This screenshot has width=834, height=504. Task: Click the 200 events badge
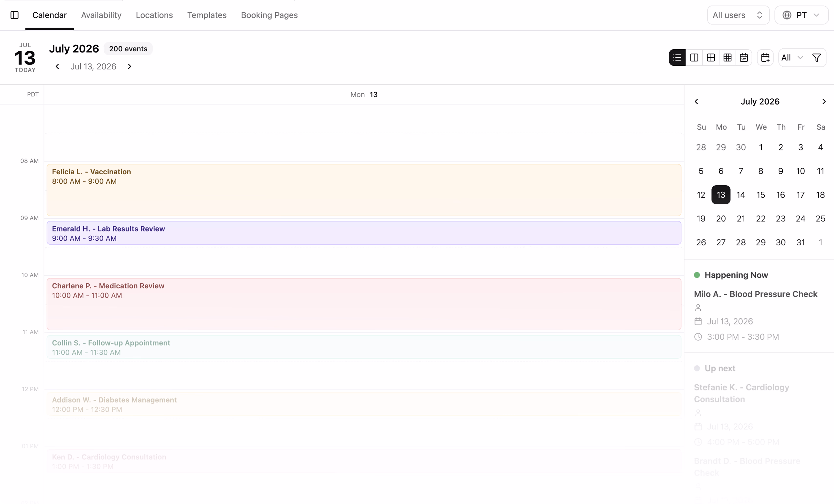128,49
